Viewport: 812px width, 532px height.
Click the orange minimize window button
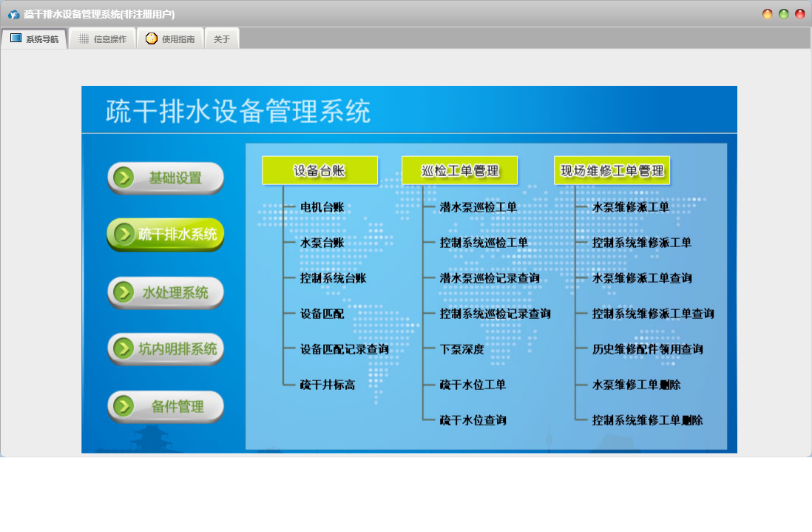[768, 15]
